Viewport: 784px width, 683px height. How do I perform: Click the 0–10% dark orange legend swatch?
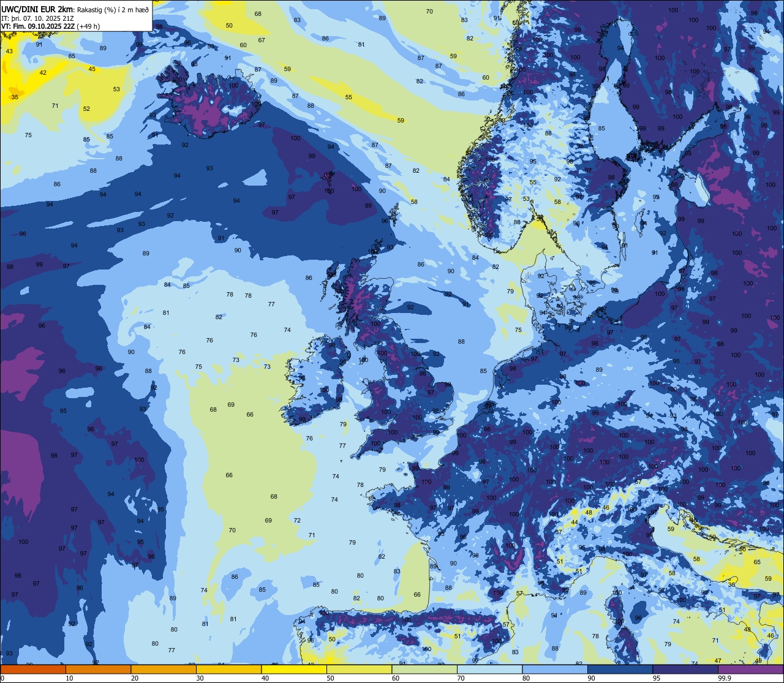click(x=33, y=669)
